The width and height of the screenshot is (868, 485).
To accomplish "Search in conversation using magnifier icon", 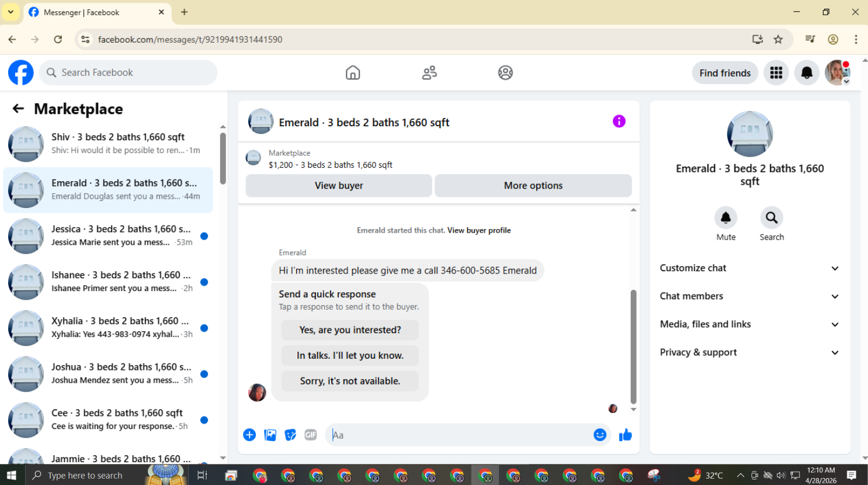I will 772,217.
